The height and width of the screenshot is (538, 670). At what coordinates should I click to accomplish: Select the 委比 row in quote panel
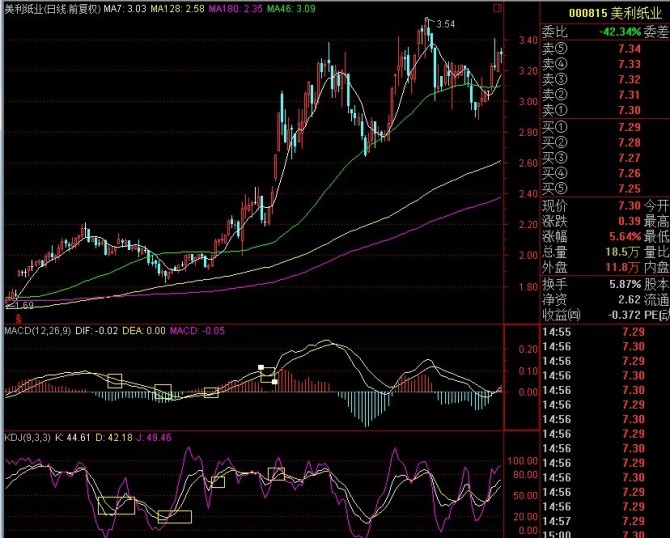[x=605, y=32]
